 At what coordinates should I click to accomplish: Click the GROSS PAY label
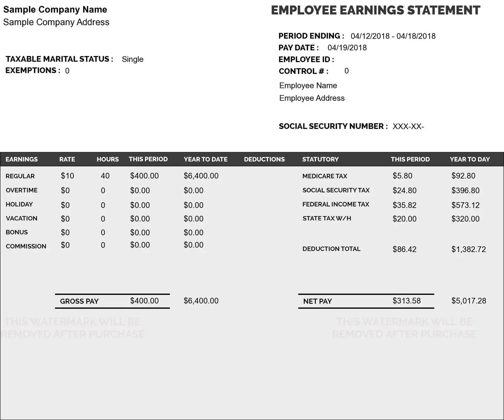[79, 301]
